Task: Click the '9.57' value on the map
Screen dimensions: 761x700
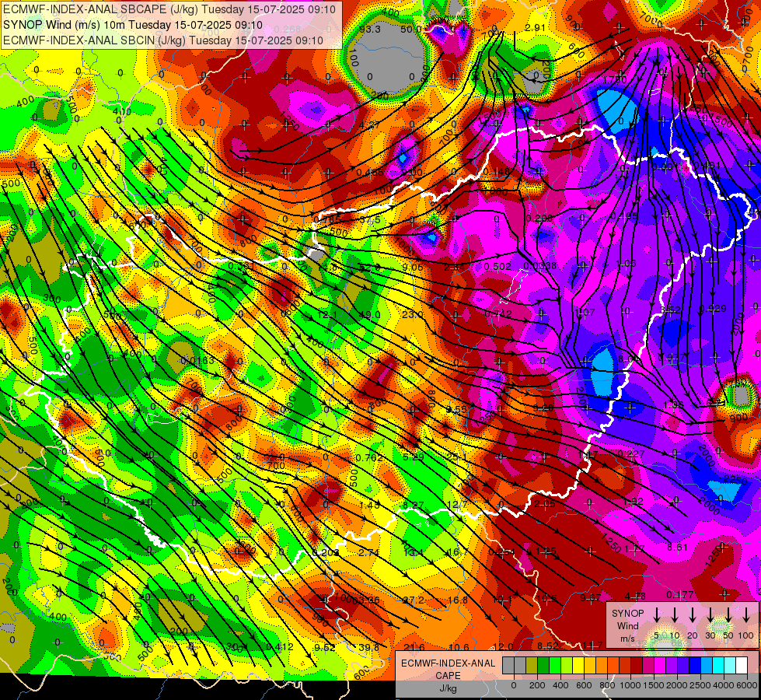Action: (x=591, y=598)
